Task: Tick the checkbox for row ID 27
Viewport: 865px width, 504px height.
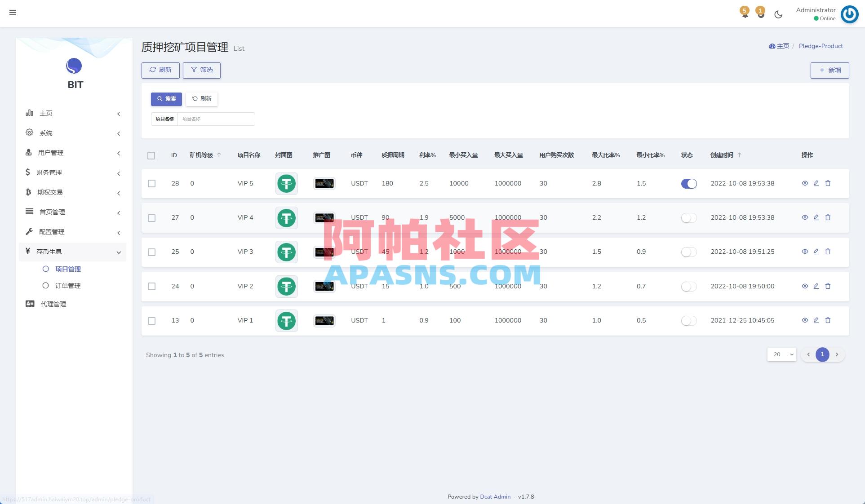Action: pos(151,218)
